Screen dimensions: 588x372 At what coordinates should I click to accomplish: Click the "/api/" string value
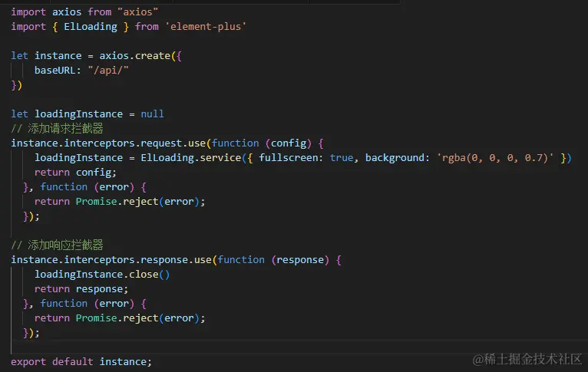coord(108,71)
